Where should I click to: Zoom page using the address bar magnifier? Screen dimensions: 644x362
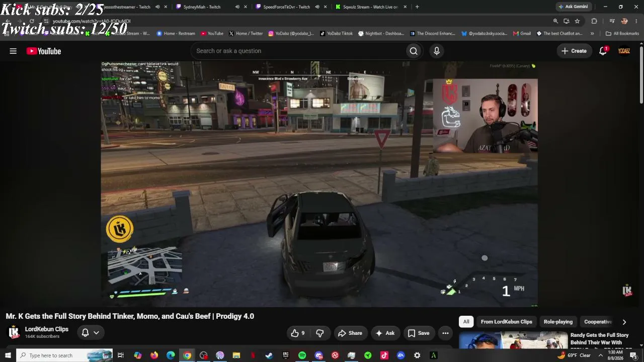point(555,21)
